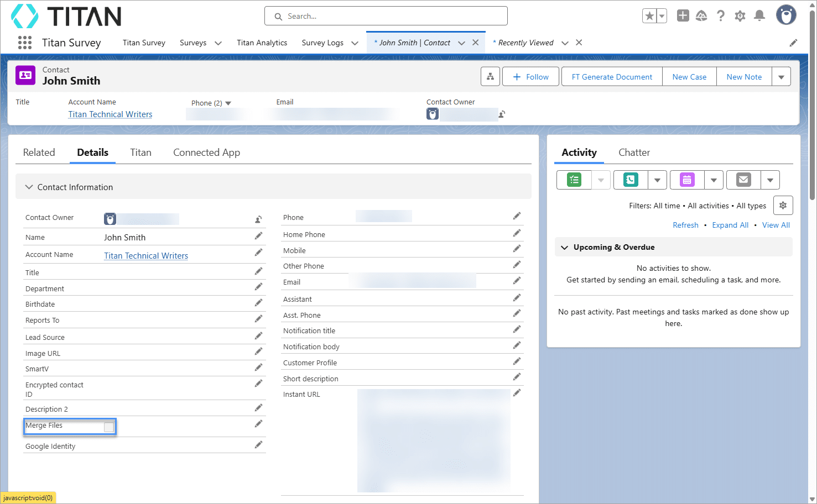Open the John Smith tab dropdown chevron
The height and width of the screenshot is (504, 817).
(461, 43)
